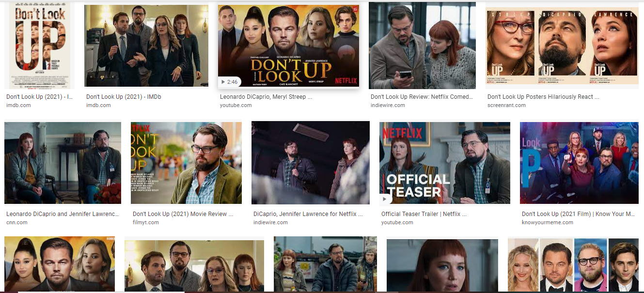Click indiewire.com under the Don't Look Up Review result
The image size is (644, 293).
[x=388, y=105]
